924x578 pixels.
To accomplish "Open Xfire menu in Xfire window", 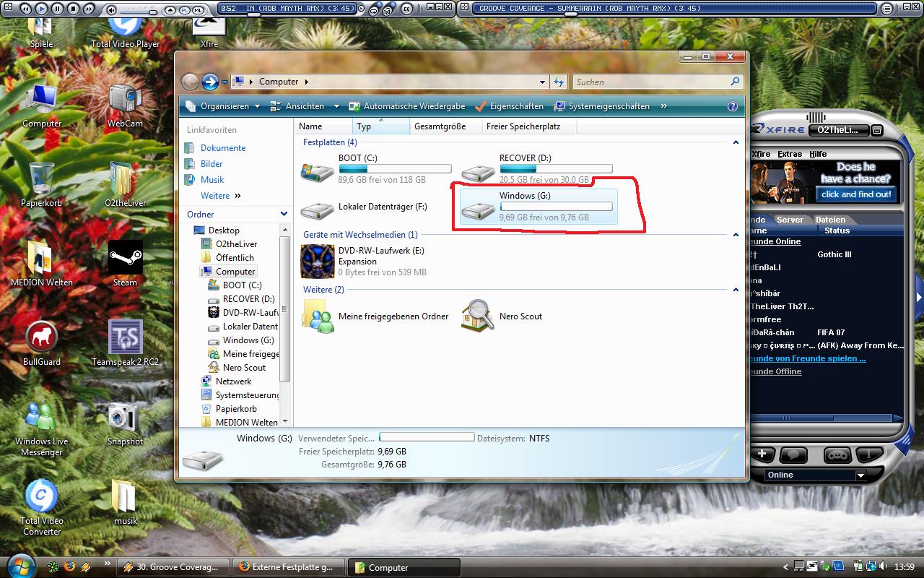I will 761,154.
